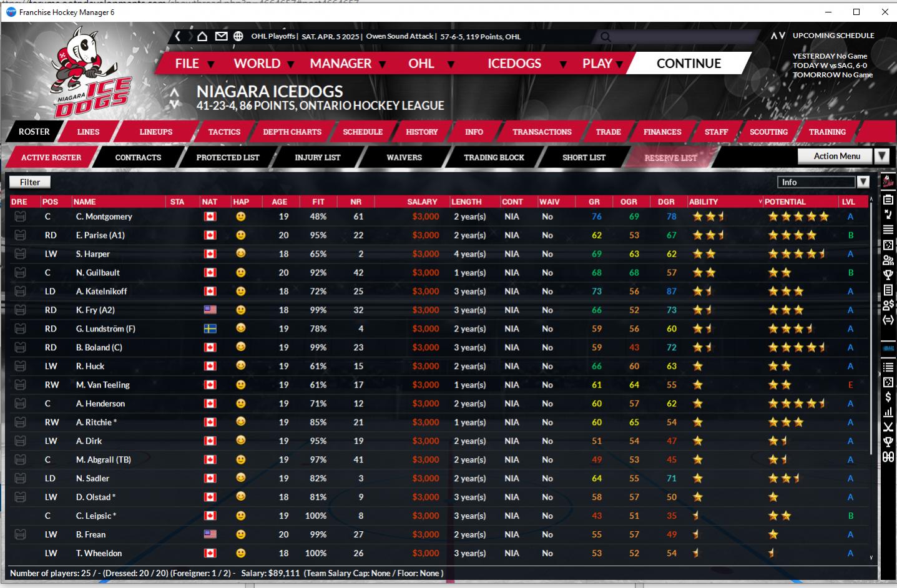
Task: Open the globe world icon
Action: pyautogui.click(x=238, y=36)
